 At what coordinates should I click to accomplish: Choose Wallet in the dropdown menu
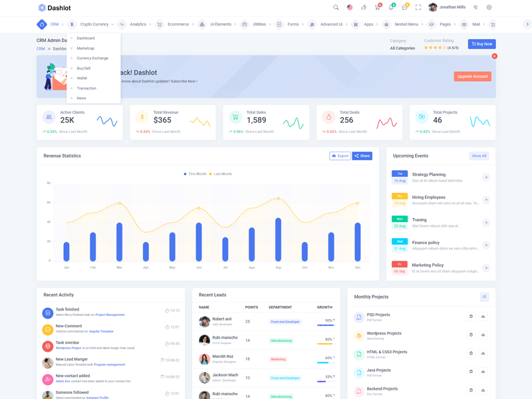[x=82, y=78]
